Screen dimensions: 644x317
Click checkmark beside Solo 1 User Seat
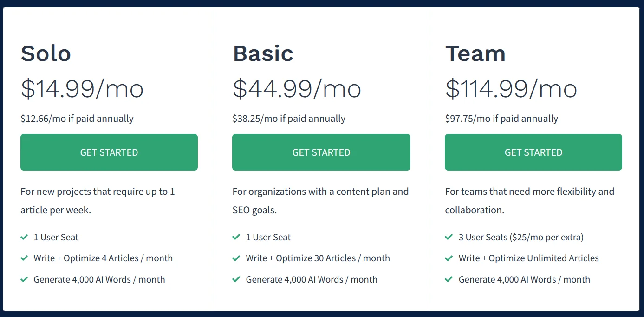(x=24, y=237)
